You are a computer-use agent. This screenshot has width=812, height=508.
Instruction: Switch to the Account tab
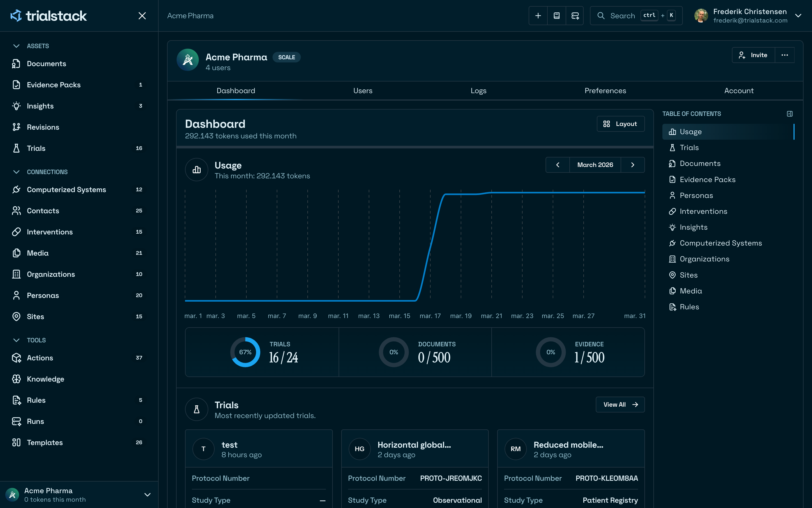[739, 91]
